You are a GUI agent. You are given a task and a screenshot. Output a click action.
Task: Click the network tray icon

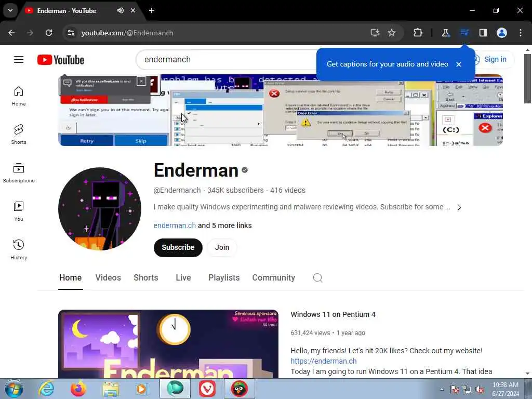click(x=467, y=389)
